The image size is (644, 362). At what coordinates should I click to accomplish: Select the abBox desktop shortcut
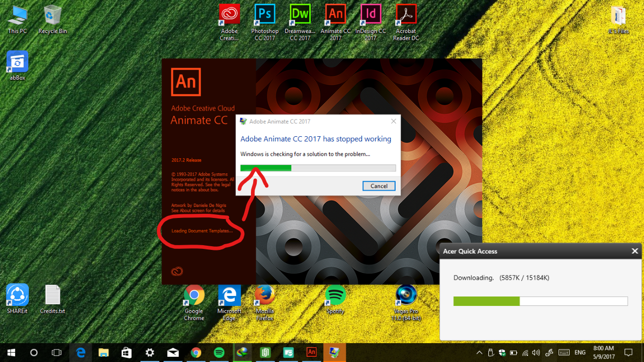pyautogui.click(x=17, y=65)
